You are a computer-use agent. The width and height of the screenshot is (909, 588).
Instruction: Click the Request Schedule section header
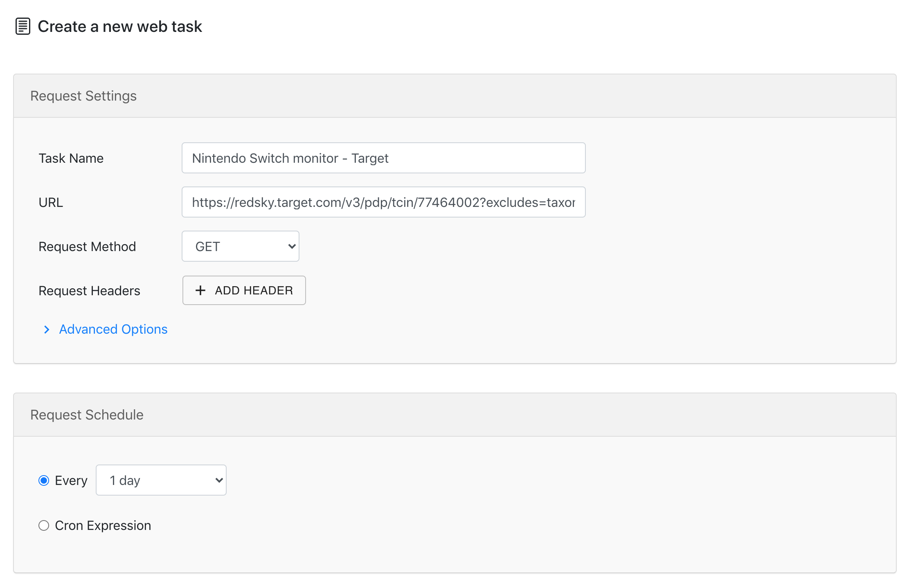point(454,415)
